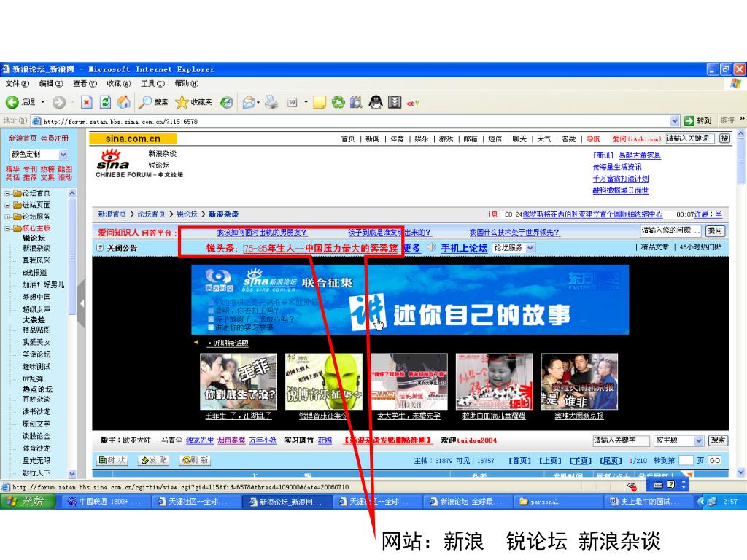Click the eBay icon in toolbar

pyautogui.click(x=413, y=102)
